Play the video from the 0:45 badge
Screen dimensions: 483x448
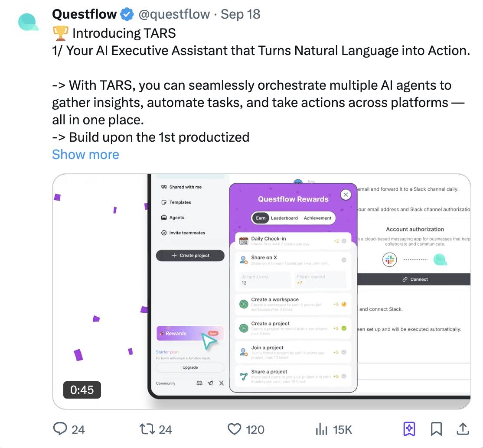point(82,390)
